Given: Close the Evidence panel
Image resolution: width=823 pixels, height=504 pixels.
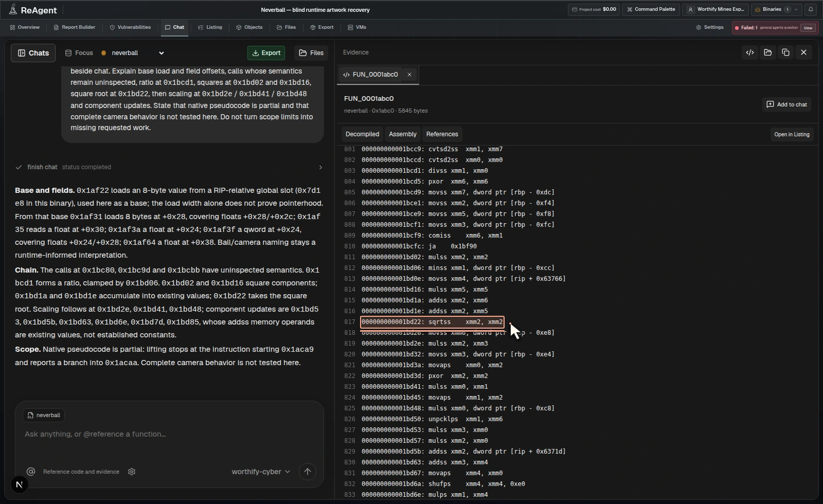Looking at the screenshot, I should pyautogui.click(x=803, y=52).
